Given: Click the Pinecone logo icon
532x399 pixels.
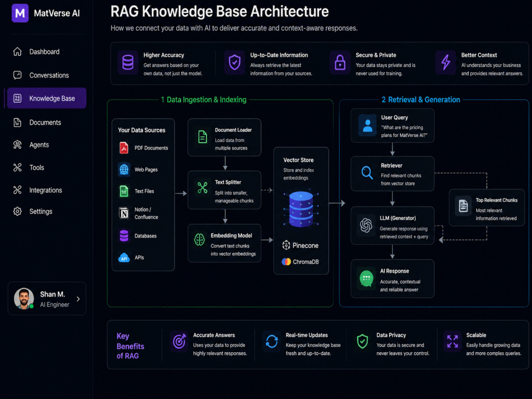Looking at the screenshot, I should [286, 245].
